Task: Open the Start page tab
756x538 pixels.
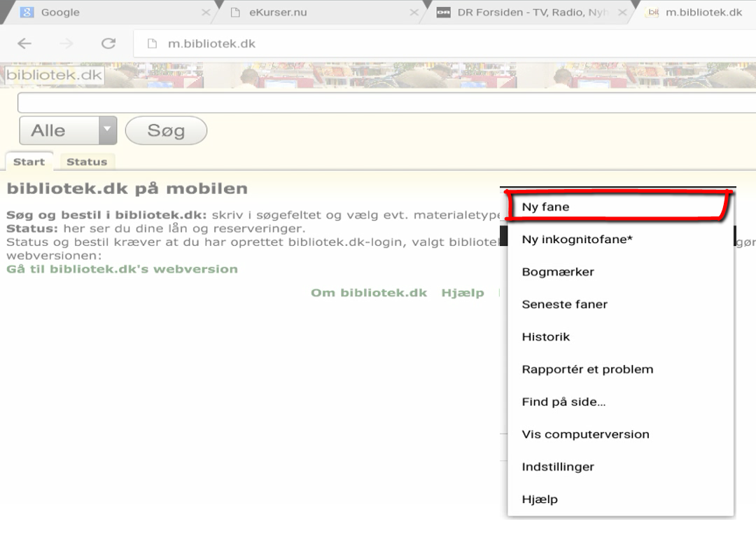Action: tap(29, 162)
